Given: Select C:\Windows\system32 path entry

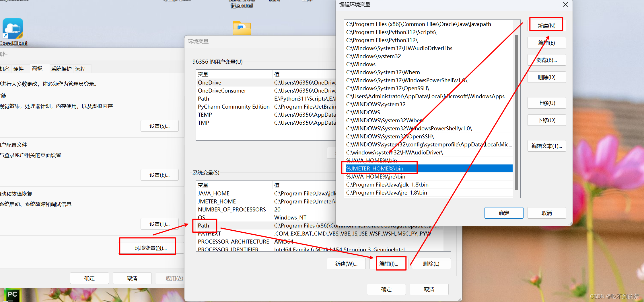Looking at the screenshot, I should pyautogui.click(x=429, y=56).
